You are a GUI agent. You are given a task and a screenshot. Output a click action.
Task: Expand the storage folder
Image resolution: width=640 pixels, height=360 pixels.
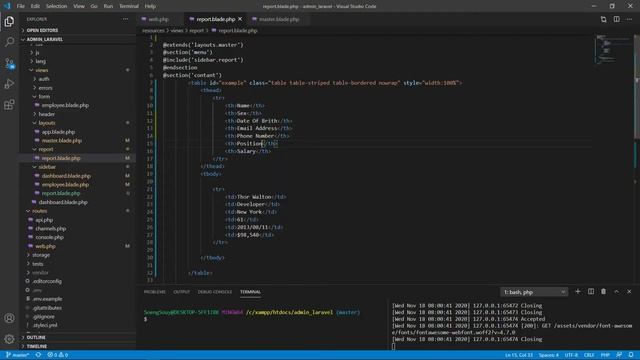(x=41, y=255)
